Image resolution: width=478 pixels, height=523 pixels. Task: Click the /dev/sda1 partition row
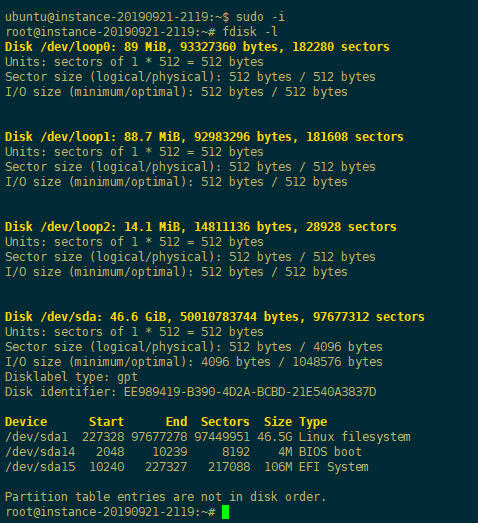[208, 437]
